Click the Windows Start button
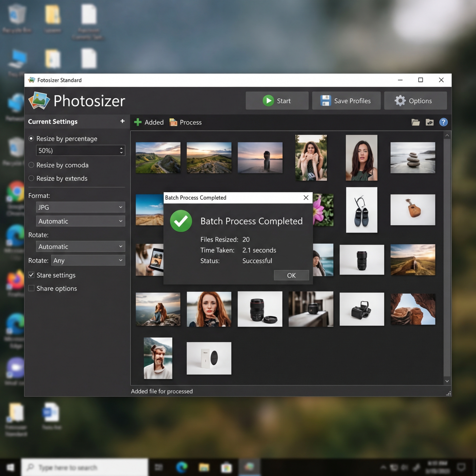This screenshot has height=476, width=476. click(x=10, y=467)
